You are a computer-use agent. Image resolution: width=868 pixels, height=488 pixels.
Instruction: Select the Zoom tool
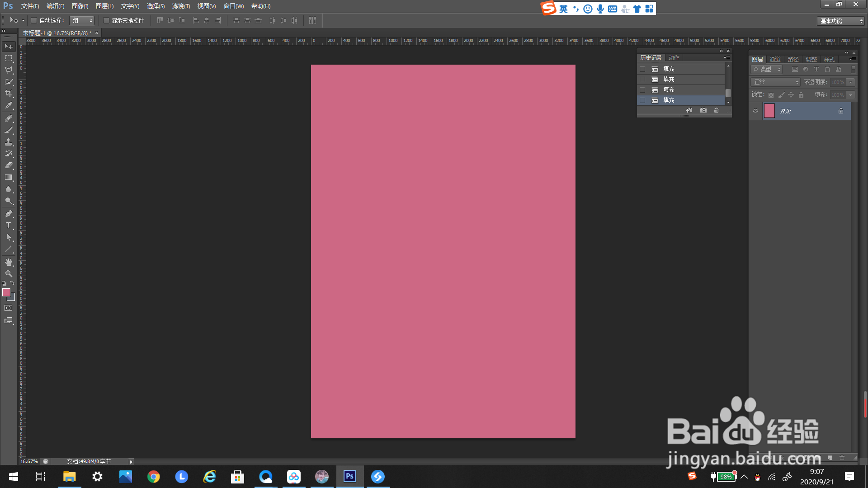9,274
